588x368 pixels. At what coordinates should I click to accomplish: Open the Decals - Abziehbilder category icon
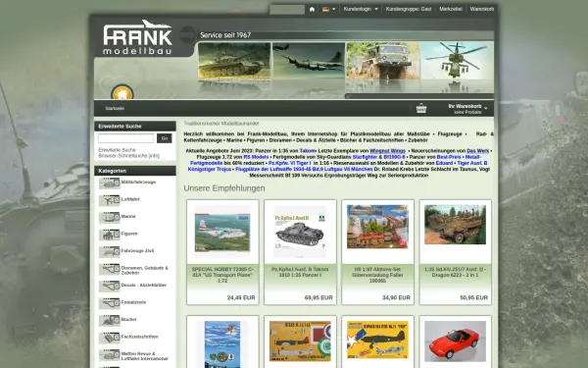pyautogui.click(x=109, y=287)
